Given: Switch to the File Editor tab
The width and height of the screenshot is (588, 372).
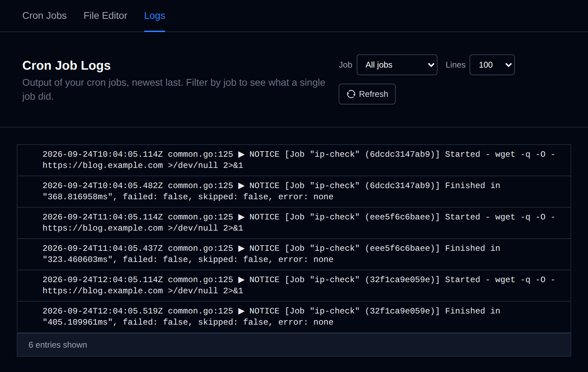Looking at the screenshot, I should (x=105, y=16).
